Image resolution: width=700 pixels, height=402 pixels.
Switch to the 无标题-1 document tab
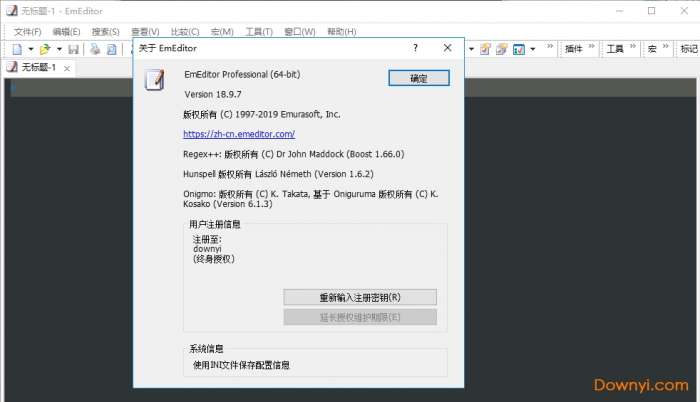click(x=39, y=67)
